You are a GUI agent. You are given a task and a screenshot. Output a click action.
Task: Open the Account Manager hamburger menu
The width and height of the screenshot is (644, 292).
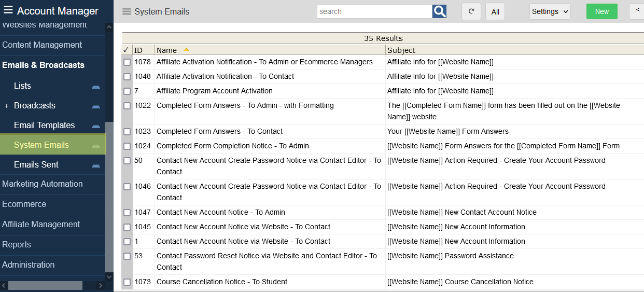8,10
